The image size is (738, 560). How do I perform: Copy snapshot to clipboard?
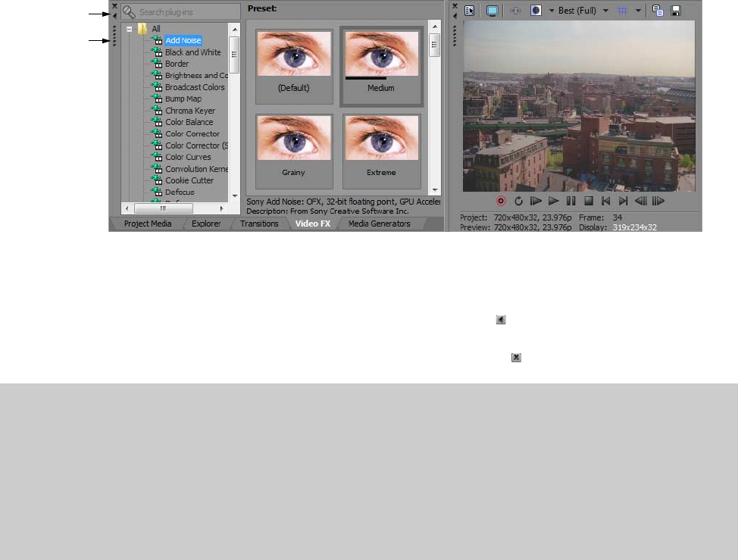pos(658,11)
